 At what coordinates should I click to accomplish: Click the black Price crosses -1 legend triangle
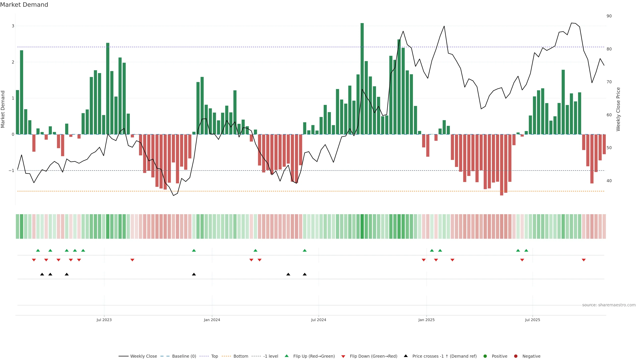(x=406, y=356)
